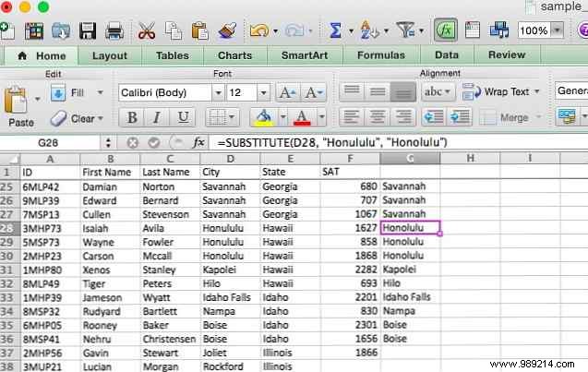588x372 pixels.
Task: Open the Toolbox icon in toolbar
Action: click(472, 30)
